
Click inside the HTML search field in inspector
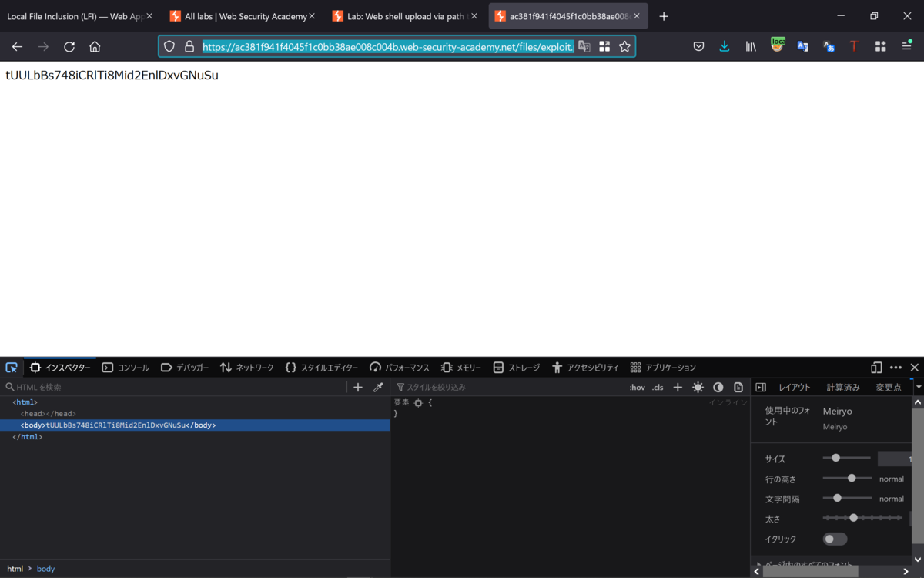point(77,387)
